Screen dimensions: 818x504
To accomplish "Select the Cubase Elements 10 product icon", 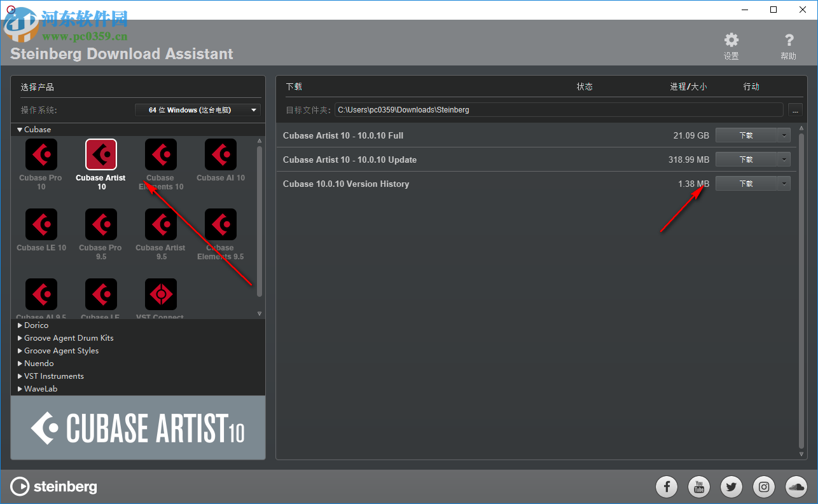I will pos(160,154).
